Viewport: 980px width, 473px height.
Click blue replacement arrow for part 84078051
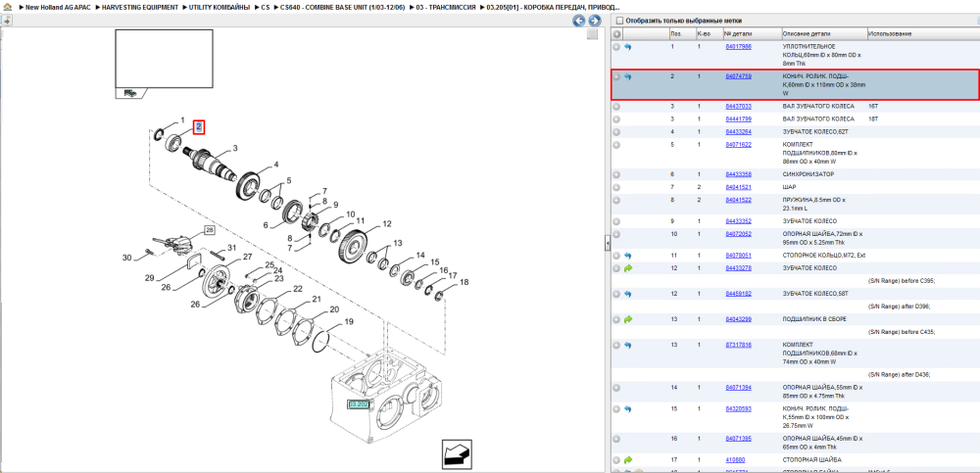tap(628, 256)
